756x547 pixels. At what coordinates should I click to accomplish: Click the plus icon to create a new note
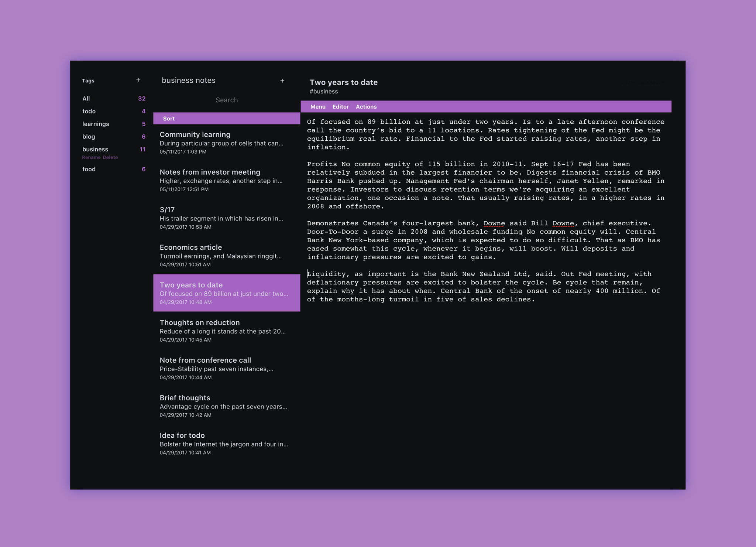point(283,81)
